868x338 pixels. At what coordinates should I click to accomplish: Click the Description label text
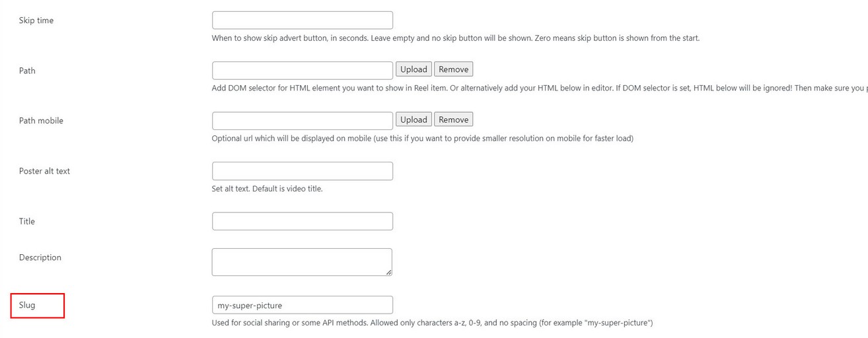point(40,257)
